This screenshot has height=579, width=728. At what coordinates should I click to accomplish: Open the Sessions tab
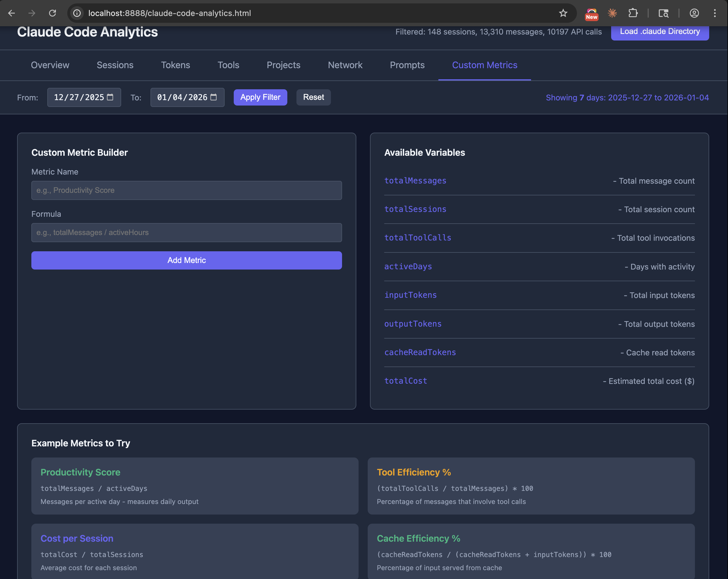115,65
